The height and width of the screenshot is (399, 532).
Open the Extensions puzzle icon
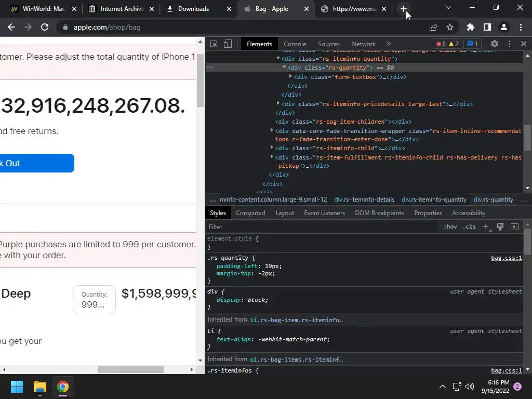471,27
